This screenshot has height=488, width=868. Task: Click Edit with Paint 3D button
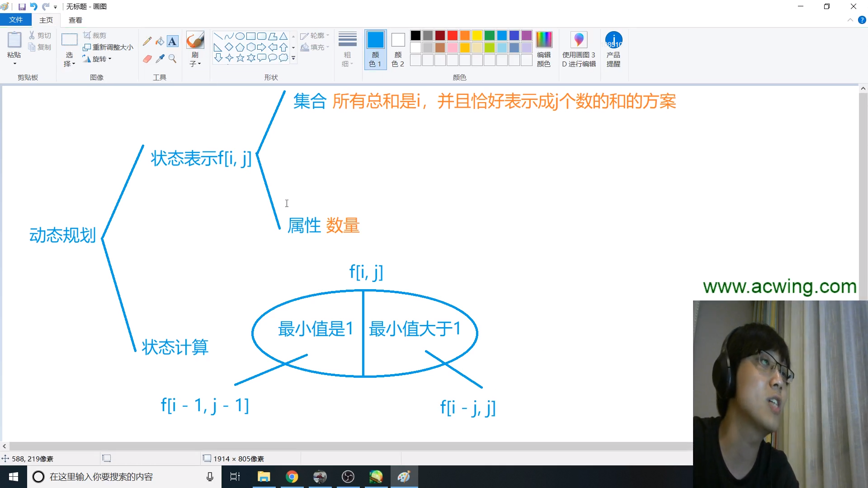[x=579, y=49]
